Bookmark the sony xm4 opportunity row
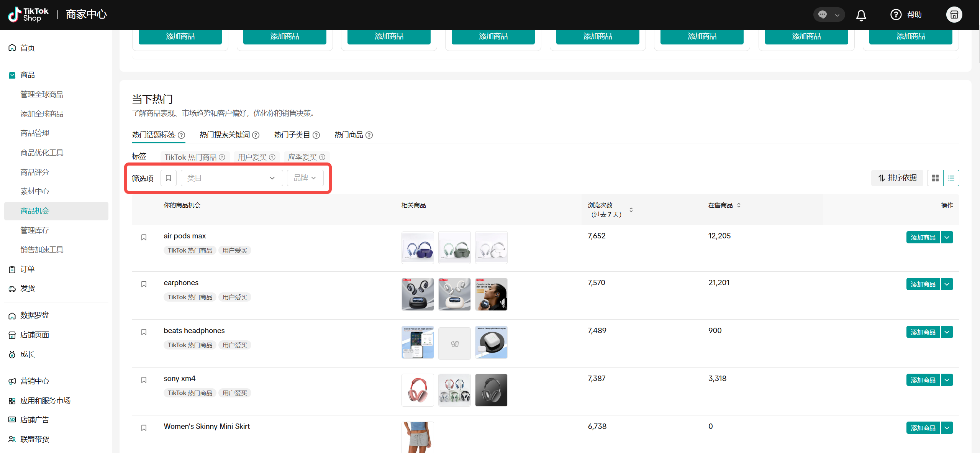The height and width of the screenshot is (453, 980). (x=144, y=380)
